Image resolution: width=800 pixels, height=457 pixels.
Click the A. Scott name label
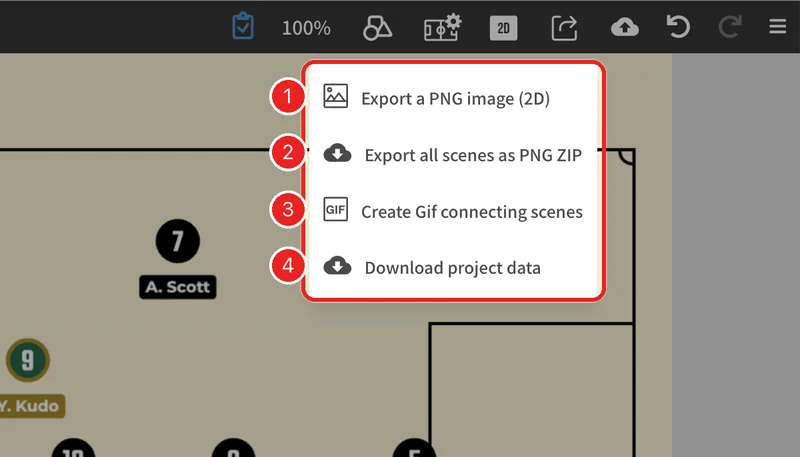tap(178, 287)
